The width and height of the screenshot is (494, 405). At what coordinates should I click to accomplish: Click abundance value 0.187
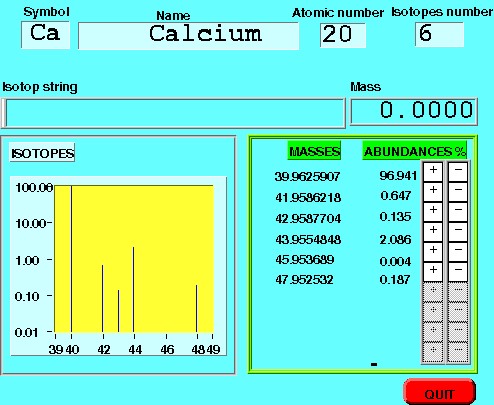(395, 279)
